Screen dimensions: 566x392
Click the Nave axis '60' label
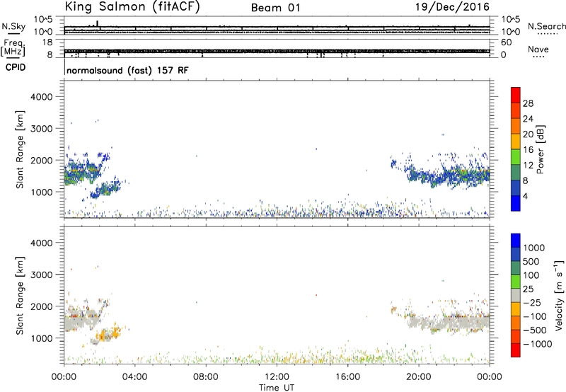(x=506, y=42)
